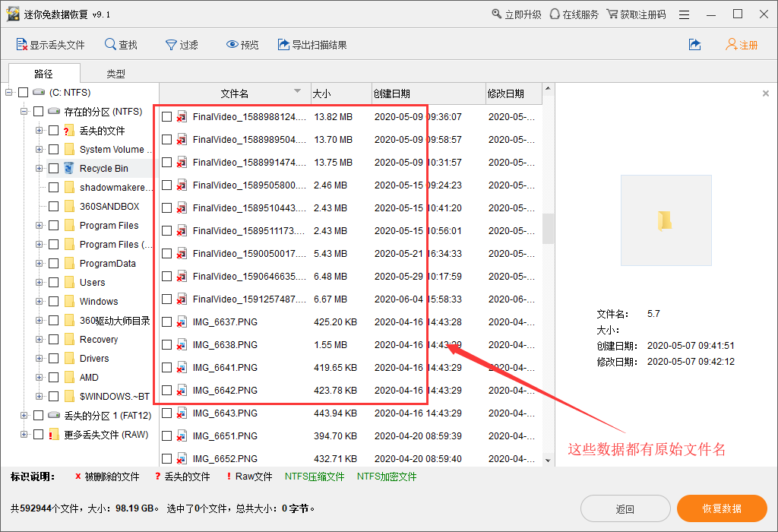Expand the 丢失的文件 tree node

pos(39,131)
